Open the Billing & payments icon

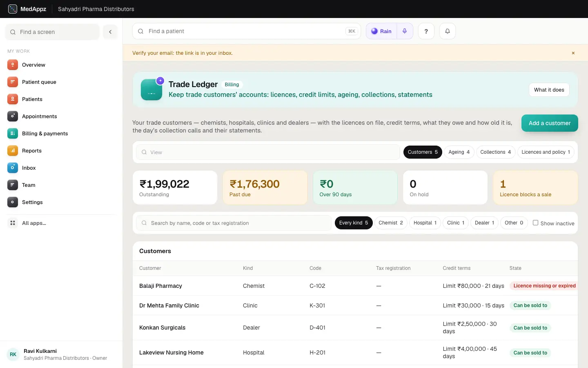click(13, 133)
